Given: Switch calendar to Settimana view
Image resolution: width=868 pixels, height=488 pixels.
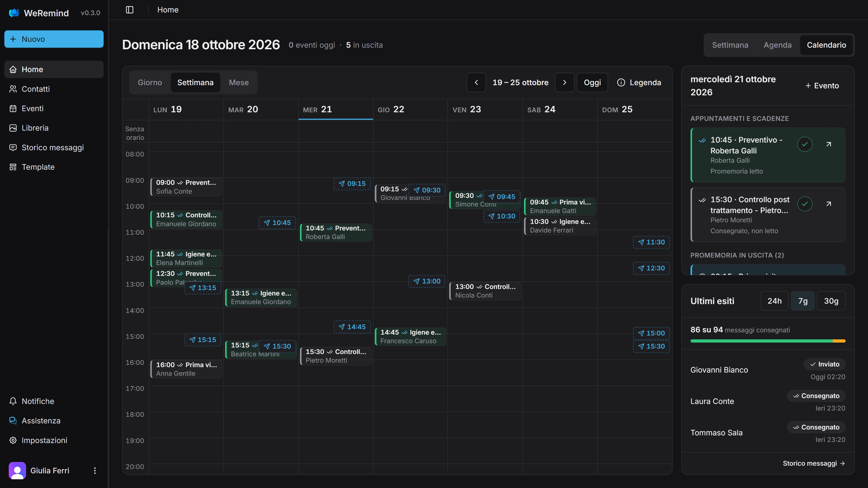Looking at the screenshot, I should point(196,82).
